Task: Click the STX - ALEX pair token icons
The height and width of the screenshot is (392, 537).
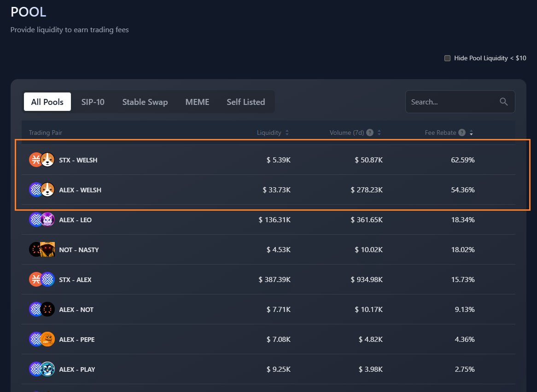Action: pyautogui.click(x=42, y=279)
